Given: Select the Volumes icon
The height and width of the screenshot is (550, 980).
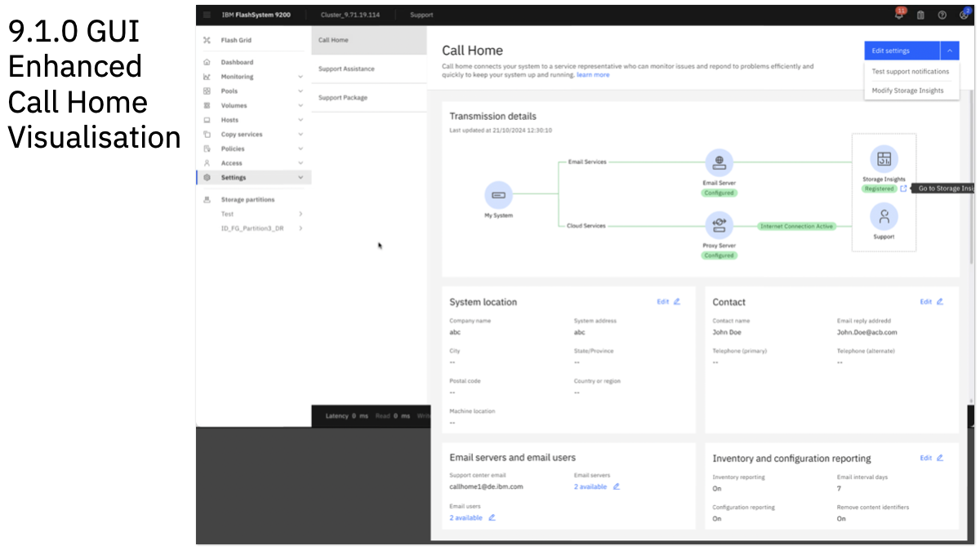Looking at the screenshot, I should (209, 105).
